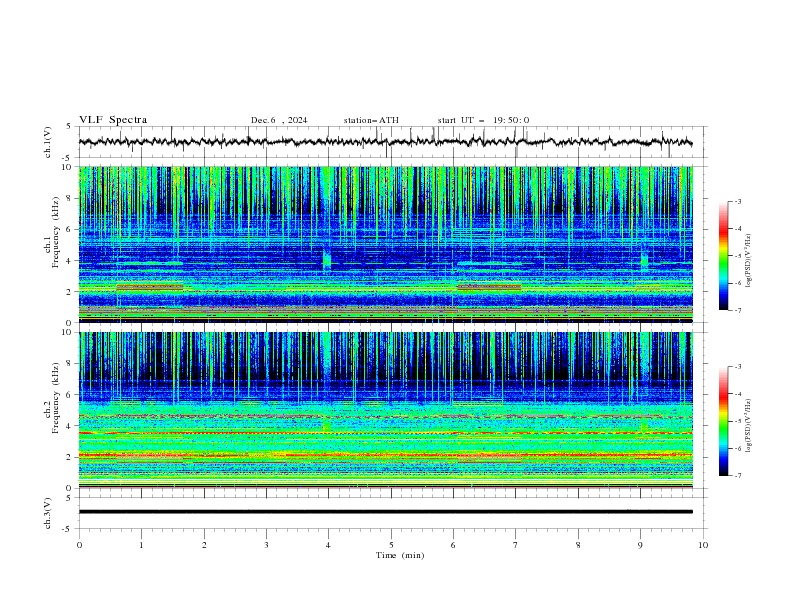Viewport: 792px width, 612px height.
Task: Click the ch.3 flat voltage trace
Action: tap(385, 512)
